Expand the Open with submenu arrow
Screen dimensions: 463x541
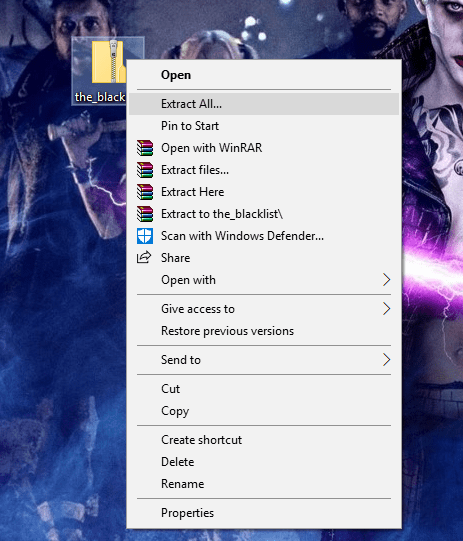(386, 280)
